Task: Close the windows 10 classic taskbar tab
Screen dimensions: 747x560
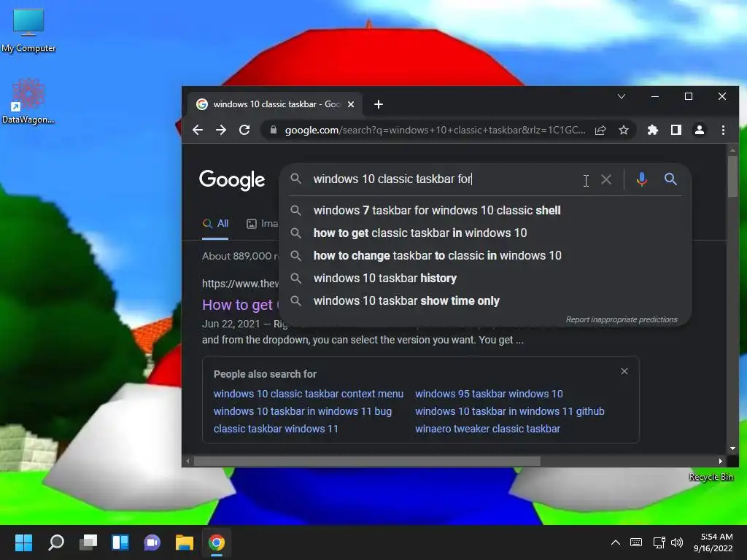Action: click(x=351, y=104)
